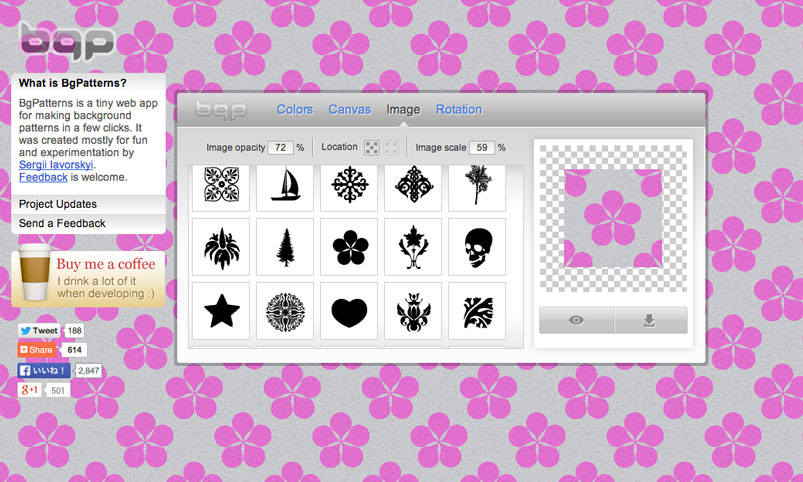Select the heart shape image
Image resolution: width=803 pixels, height=482 pixels.
coord(349,311)
